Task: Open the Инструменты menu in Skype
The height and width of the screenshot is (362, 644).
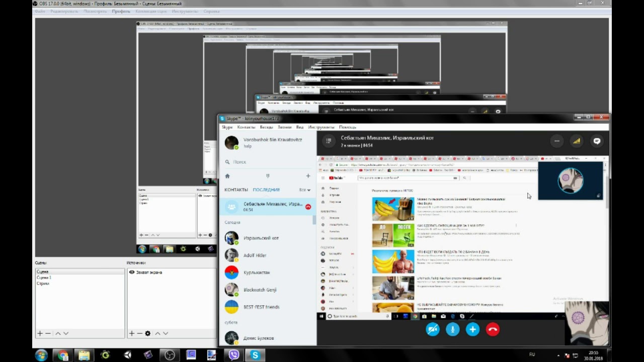Action: point(321,127)
